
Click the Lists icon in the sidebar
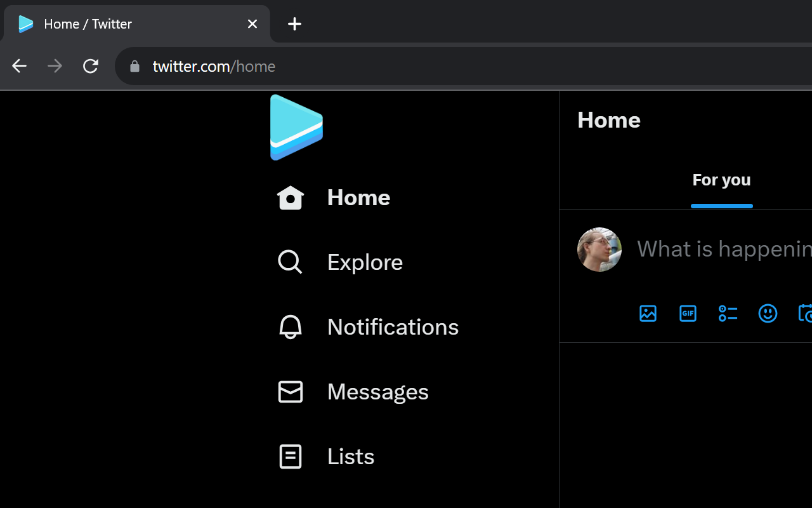click(290, 456)
